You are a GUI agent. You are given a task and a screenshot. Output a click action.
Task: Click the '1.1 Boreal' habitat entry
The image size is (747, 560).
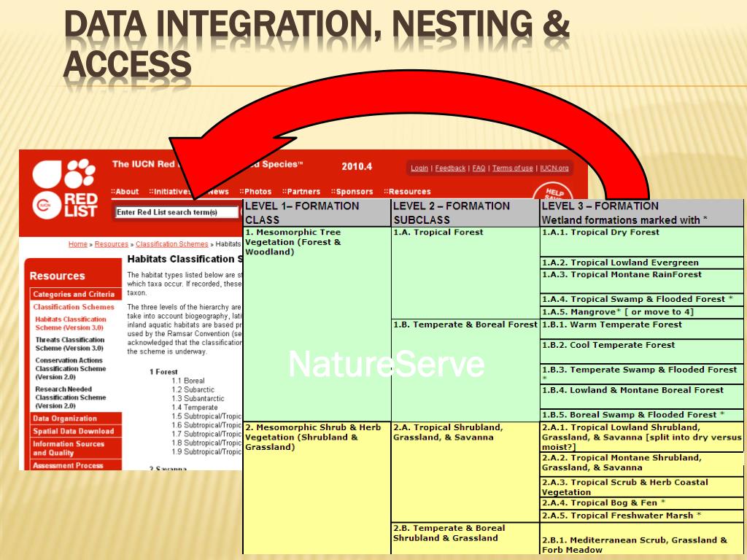point(188,381)
